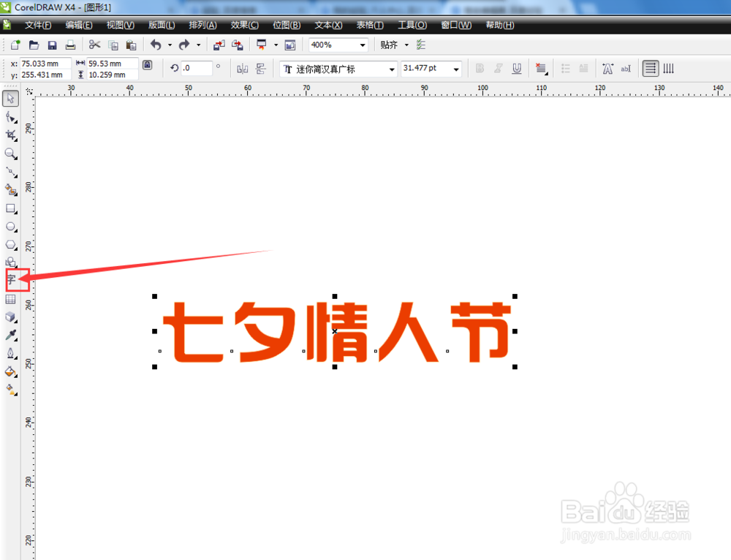Click the Paste clipboard icon
731x560 pixels.
[x=132, y=45]
